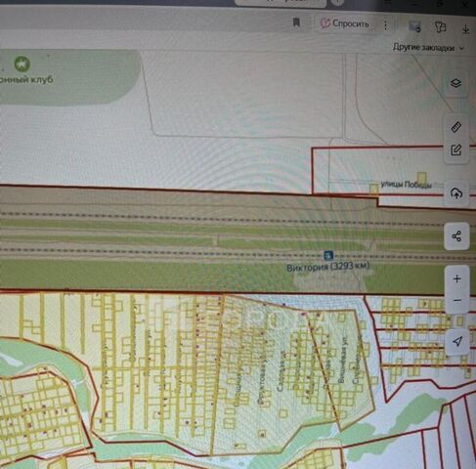Expand the Другие закладки bookmarks folder
This screenshot has height=469, width=476.
tap(428, 48)
